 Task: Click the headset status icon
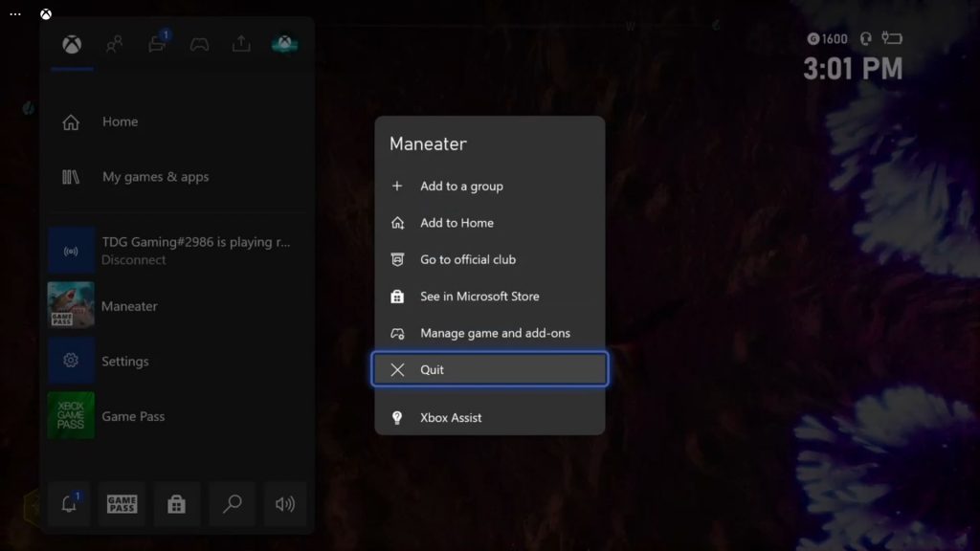(865, 38)
